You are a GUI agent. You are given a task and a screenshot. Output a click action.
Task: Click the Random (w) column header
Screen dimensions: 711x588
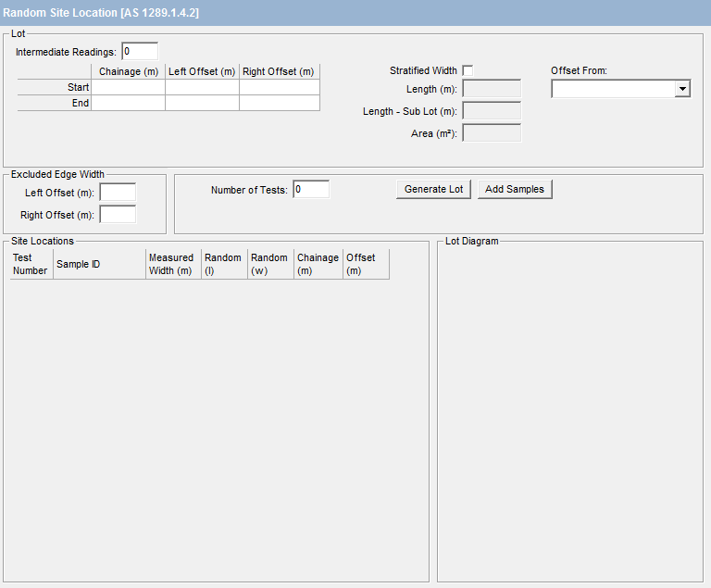pyautogui.click(x=270, y=264)
